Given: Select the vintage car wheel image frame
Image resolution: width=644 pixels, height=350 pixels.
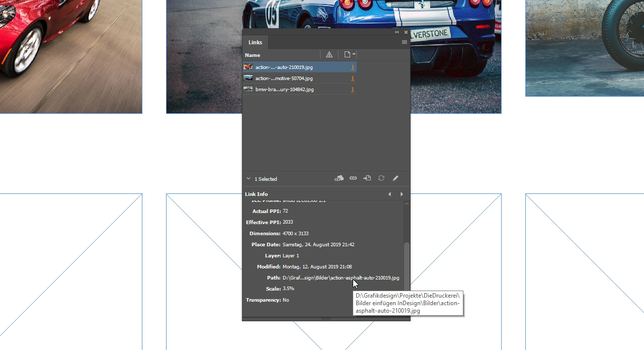Looking at the screenshot, I should pos(585,48).
